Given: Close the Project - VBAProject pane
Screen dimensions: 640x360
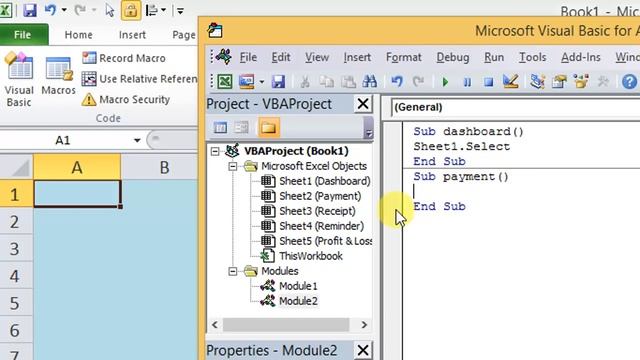Looking at the screenshot, I should click(x=363, y=104).
